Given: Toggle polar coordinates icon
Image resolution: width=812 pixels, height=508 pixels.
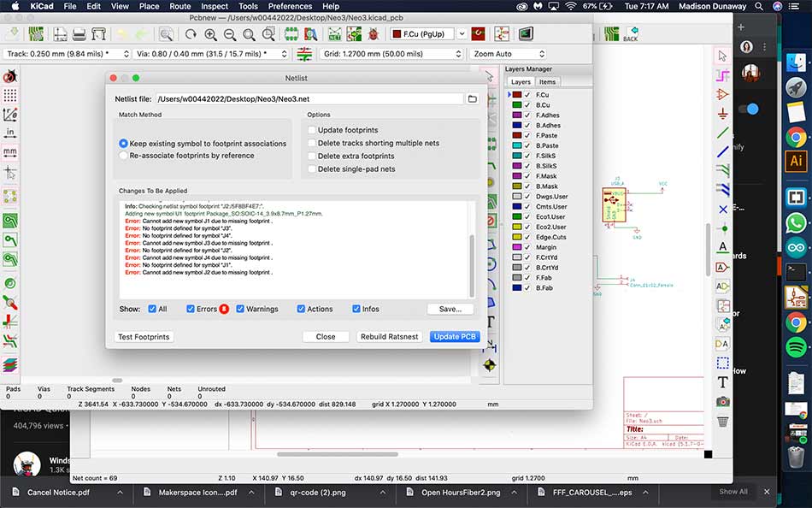Looking at the screenshot, I should point(10,114).
